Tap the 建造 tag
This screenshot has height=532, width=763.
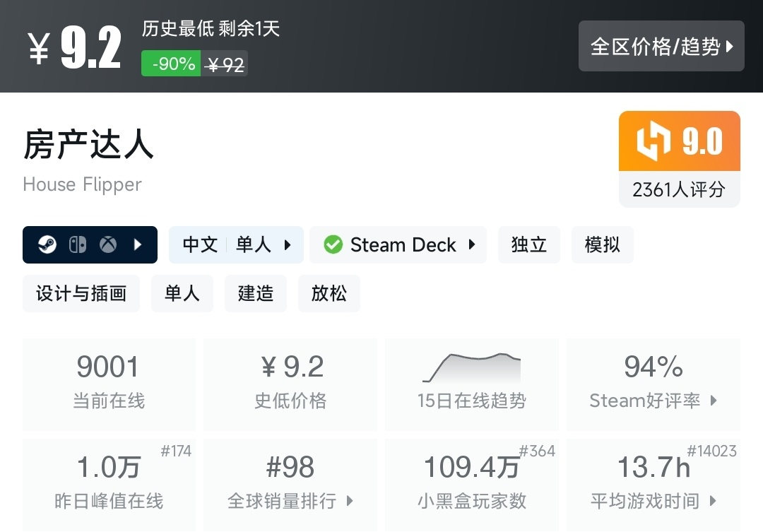[x=256, y=293]
